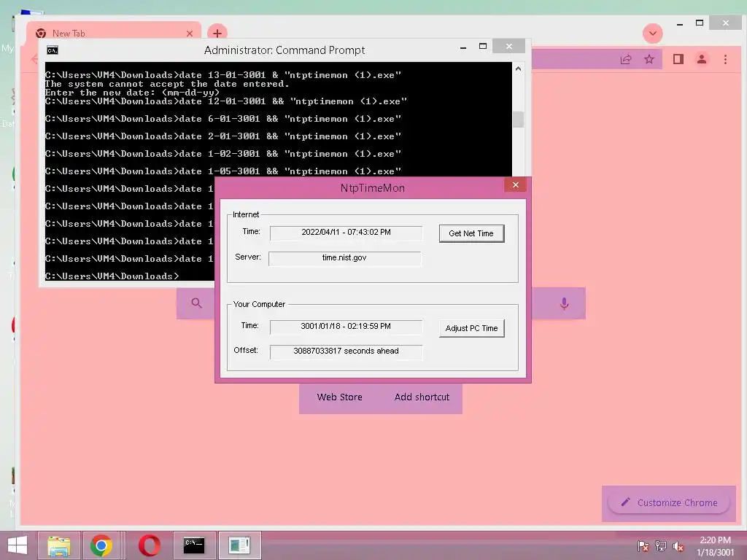747x560 pixels.
Task: Open Customize Chrome
Action: [x=669, y=503]
